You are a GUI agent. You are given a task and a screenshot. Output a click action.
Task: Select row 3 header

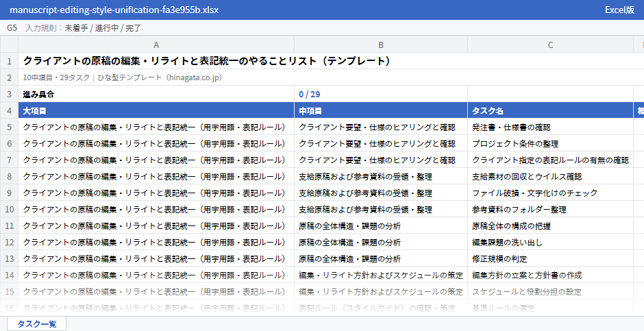click(x=9, y=94)
